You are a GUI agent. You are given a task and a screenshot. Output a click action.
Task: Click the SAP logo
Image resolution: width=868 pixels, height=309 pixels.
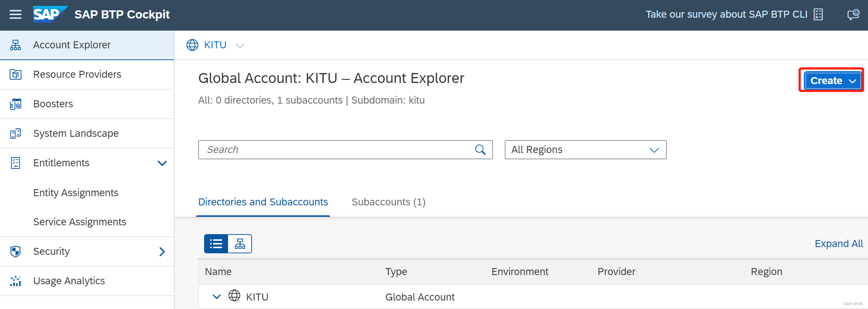[50, 14]
